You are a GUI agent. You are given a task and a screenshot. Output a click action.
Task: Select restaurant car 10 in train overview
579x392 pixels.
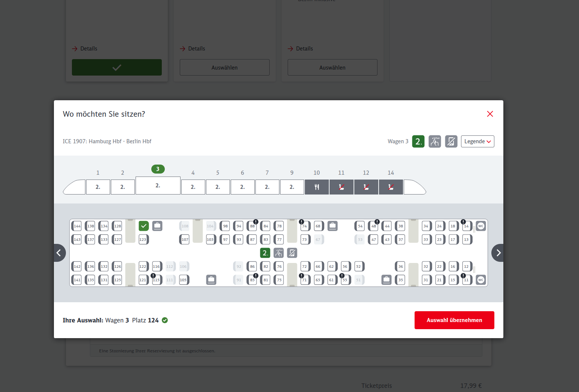pos(317,187)
